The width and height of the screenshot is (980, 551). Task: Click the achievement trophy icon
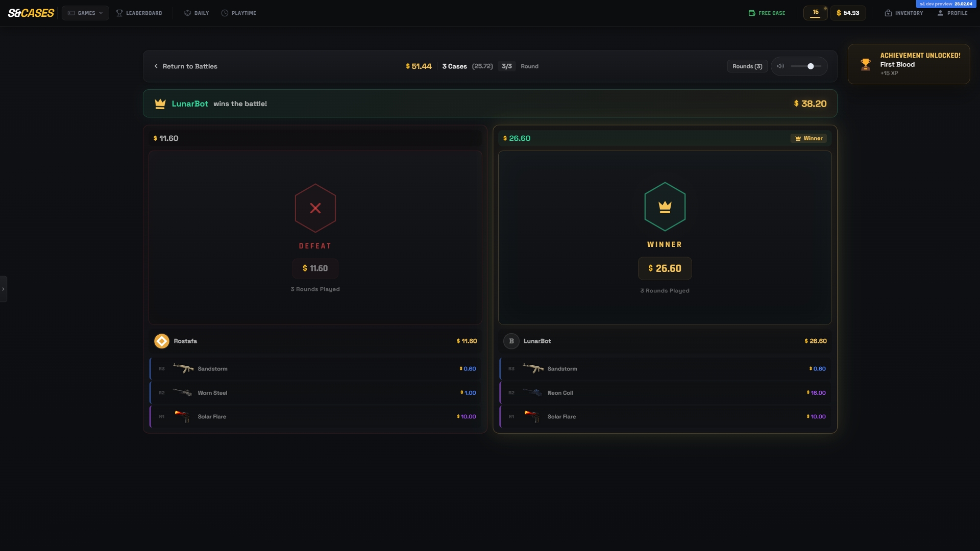pyautogui.click(x=865, y=64)
